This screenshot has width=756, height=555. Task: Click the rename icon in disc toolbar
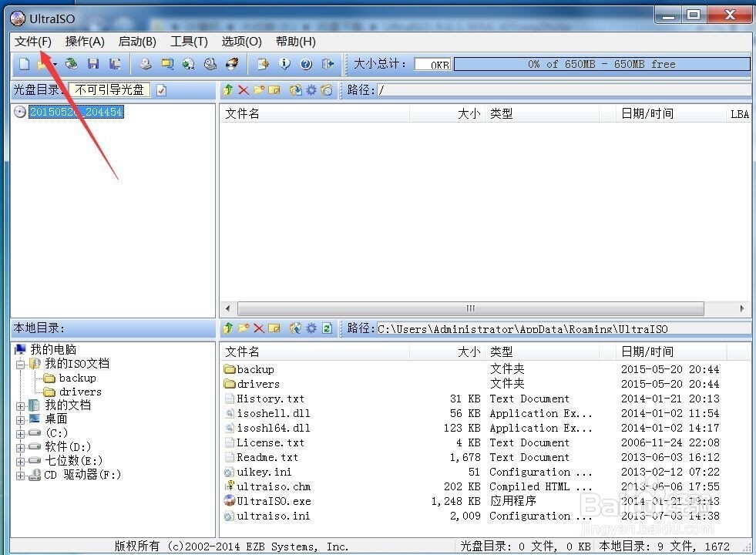tap(274, 89)
